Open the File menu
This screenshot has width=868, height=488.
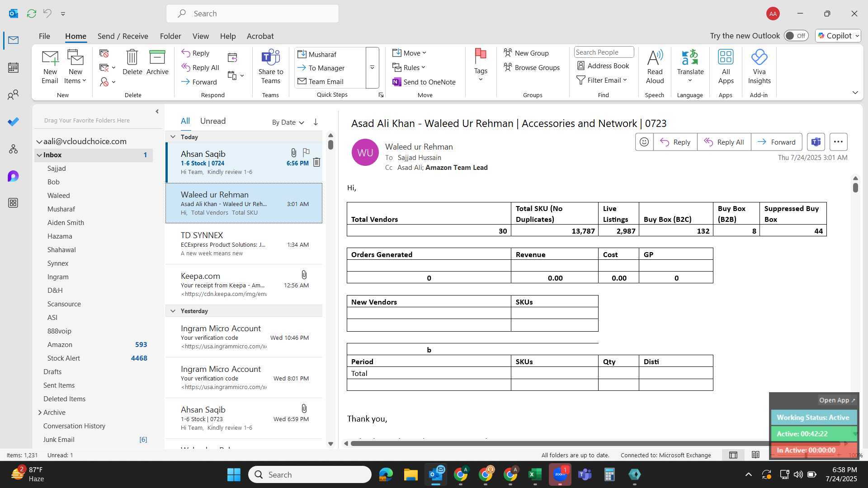point(44,36)
